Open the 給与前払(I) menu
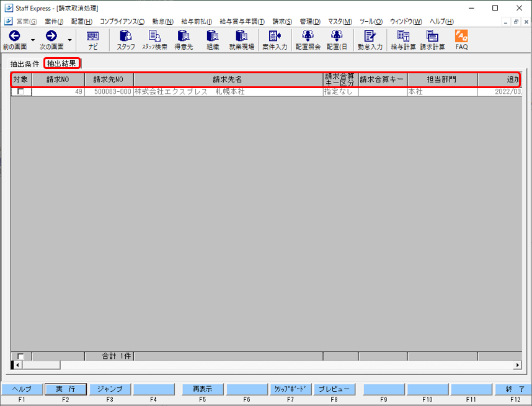 pyautogui.click(x=197, y=21)
